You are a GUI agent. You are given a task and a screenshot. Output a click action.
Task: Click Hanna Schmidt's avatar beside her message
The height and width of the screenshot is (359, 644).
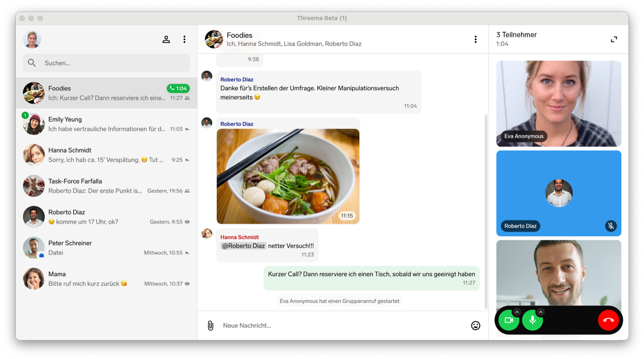pyautogui.click(x=207, y=233)
